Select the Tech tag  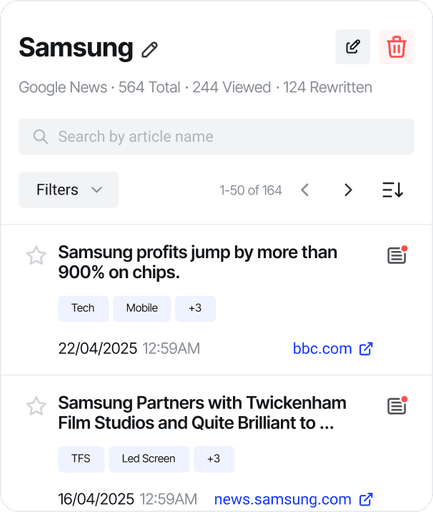[83, 308]
